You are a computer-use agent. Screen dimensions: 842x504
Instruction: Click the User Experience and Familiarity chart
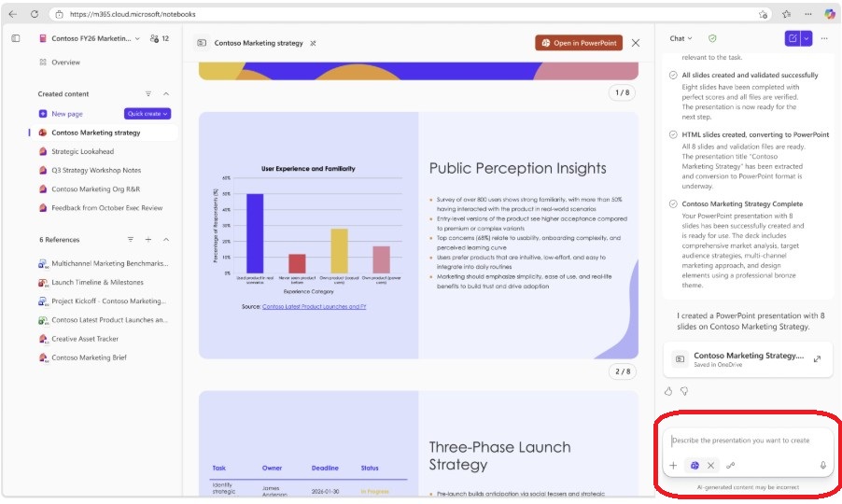pos(308,230)
